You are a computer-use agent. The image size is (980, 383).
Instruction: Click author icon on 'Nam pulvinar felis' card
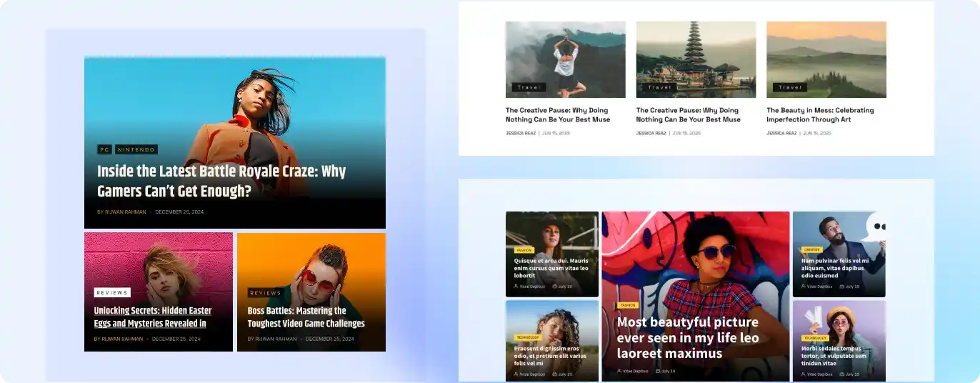click(x=804, y=287)
